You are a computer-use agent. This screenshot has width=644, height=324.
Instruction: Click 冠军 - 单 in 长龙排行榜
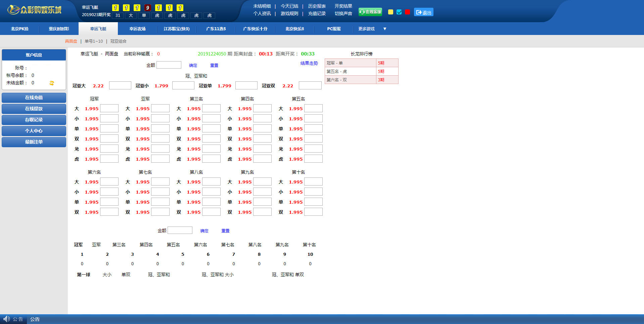tap(350, 63)
